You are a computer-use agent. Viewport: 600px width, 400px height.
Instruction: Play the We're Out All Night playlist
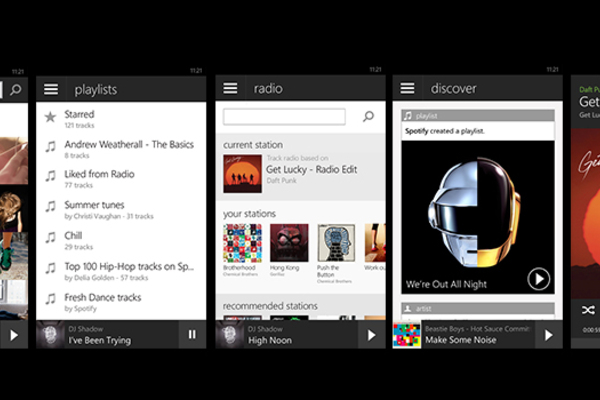pyautogui.click(x=538, y=279)
